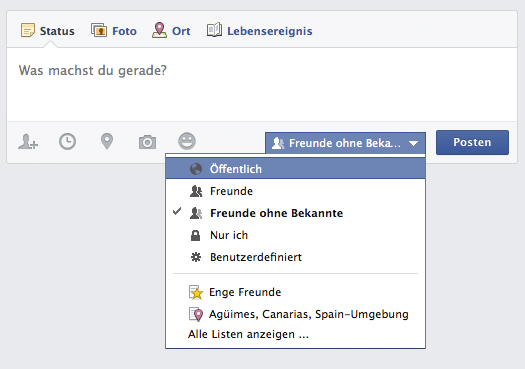This screenshot has width=525, height=369.
Task: Open the Lebensereignis tab
Action: click(259, 31)
